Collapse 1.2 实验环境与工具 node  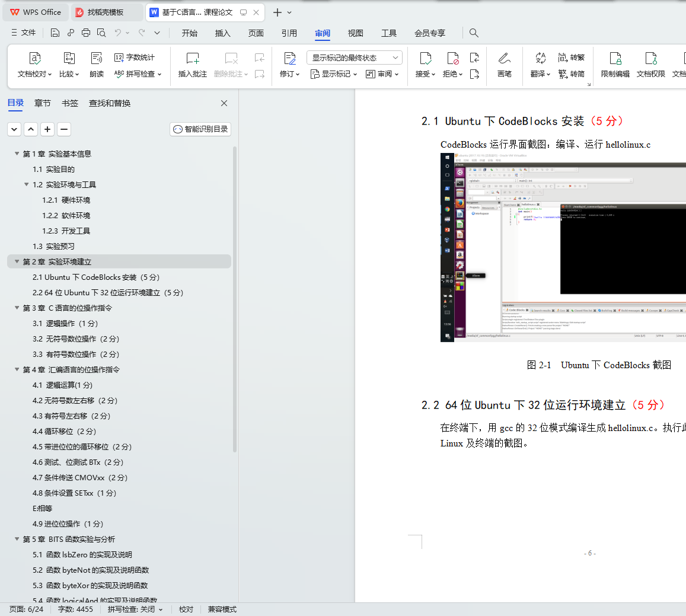[x=26, y=184]
